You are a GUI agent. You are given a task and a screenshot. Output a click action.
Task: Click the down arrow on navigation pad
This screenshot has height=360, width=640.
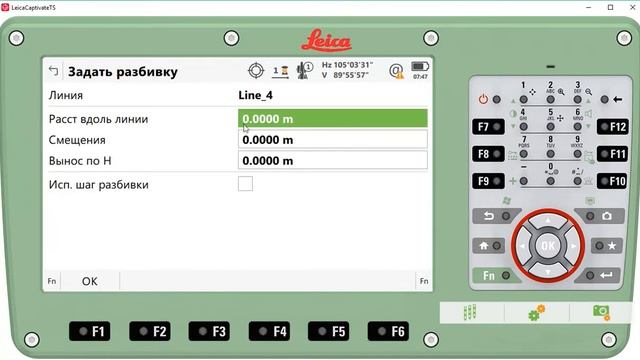tap(548, 271)
